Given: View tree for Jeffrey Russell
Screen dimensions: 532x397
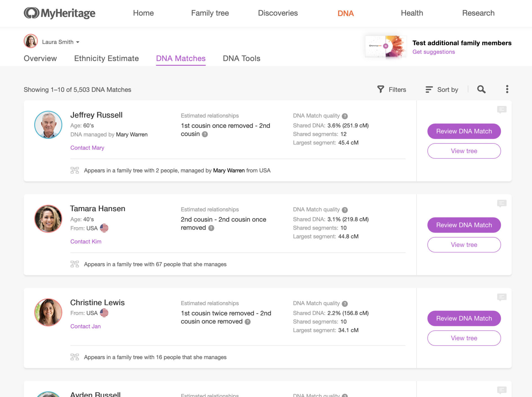Looking at the screenshot, I should [x=464, y=151].
